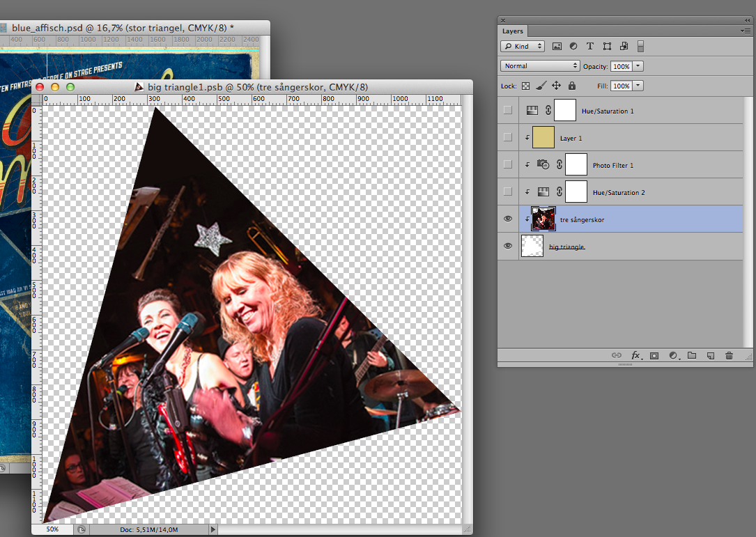Show the Hue/Saturation 1 layer

[x=508, y=110]
